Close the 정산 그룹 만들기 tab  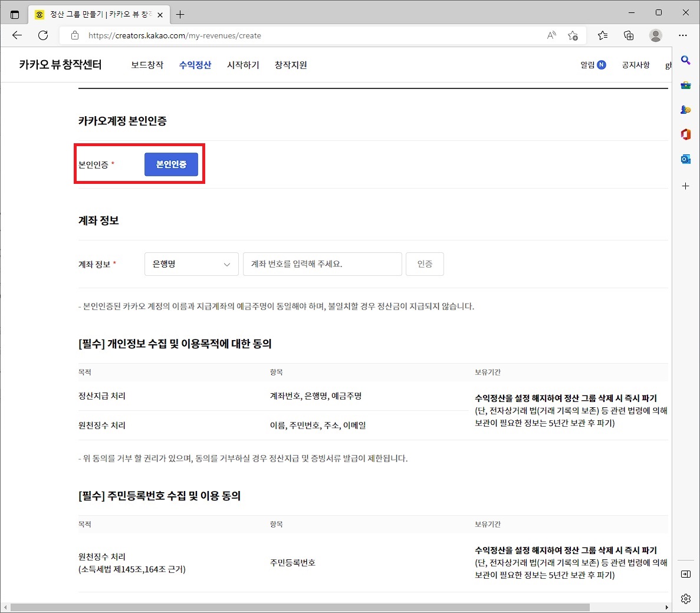tap(160, 15)
